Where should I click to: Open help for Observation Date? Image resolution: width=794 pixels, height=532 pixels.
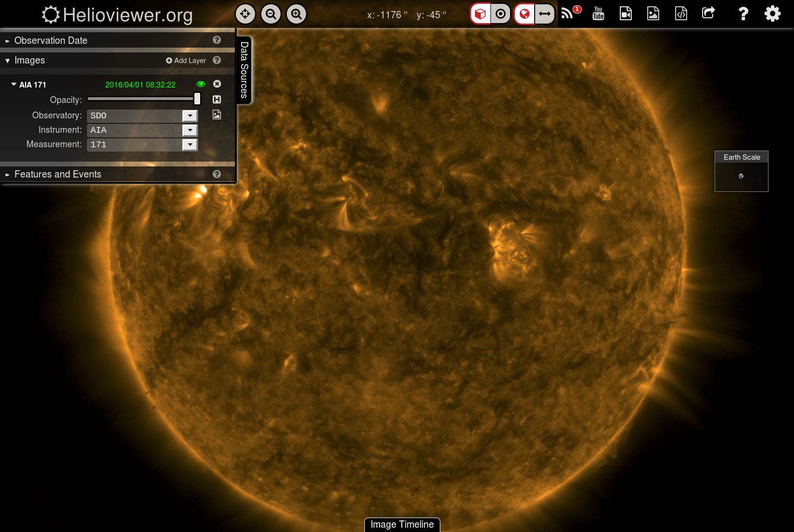[217, 40]
